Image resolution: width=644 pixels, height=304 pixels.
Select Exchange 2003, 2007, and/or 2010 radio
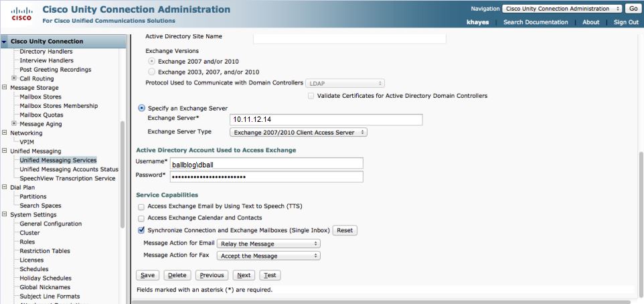(x=151, y=72)
